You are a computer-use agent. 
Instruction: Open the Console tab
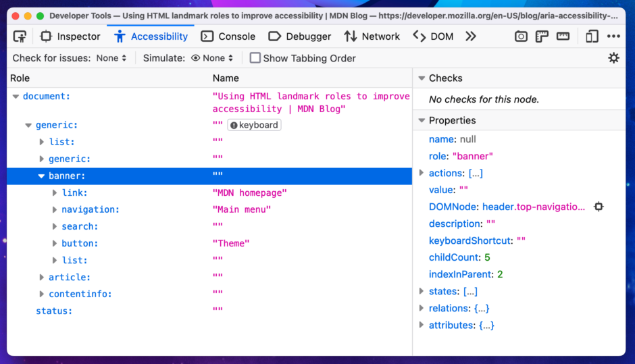(228, 36)
